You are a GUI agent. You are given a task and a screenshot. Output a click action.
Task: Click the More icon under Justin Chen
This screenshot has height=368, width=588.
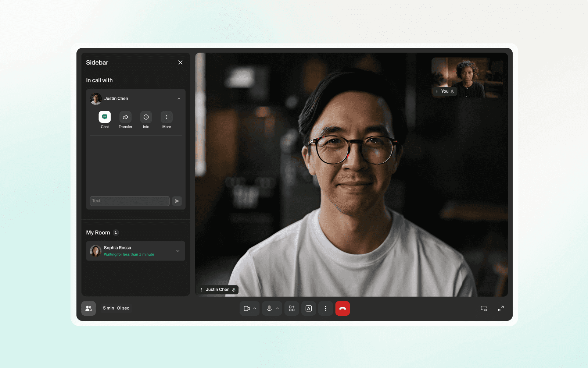tap(166, 117)
